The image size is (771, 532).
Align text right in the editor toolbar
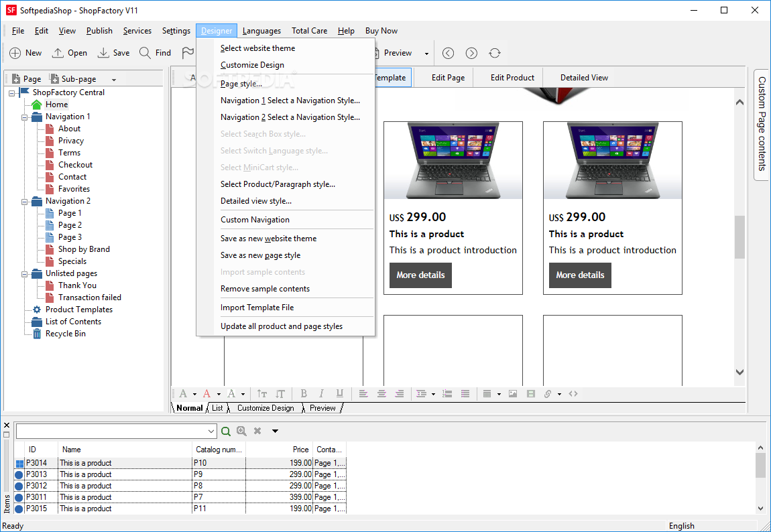pyautogui.click(x=400, y=393)
